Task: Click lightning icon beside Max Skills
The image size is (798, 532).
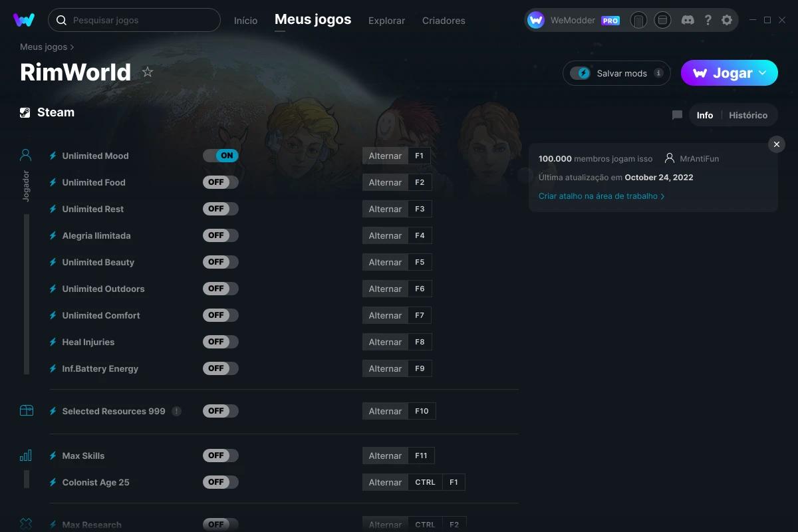Action: pyautogui.click(x=53, y=456)
